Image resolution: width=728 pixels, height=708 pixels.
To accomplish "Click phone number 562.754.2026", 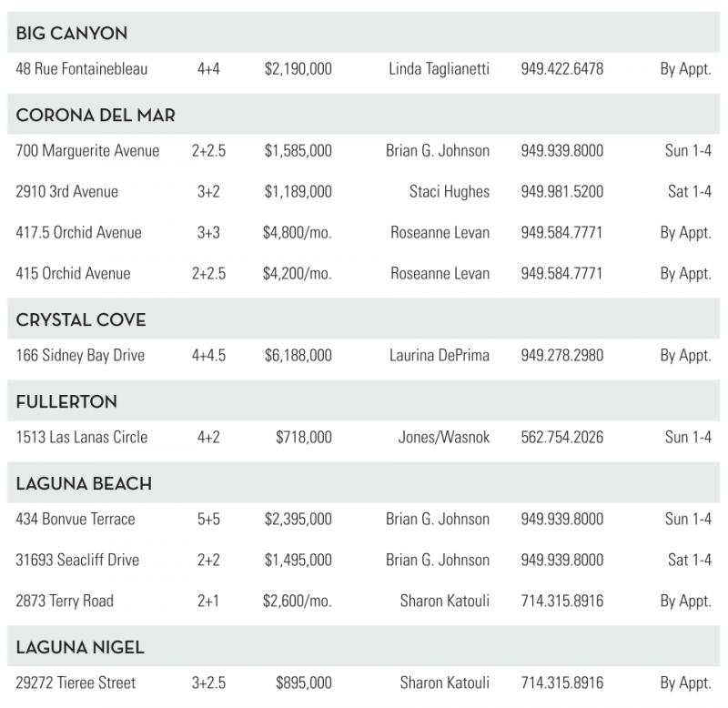I will (561, 438).
